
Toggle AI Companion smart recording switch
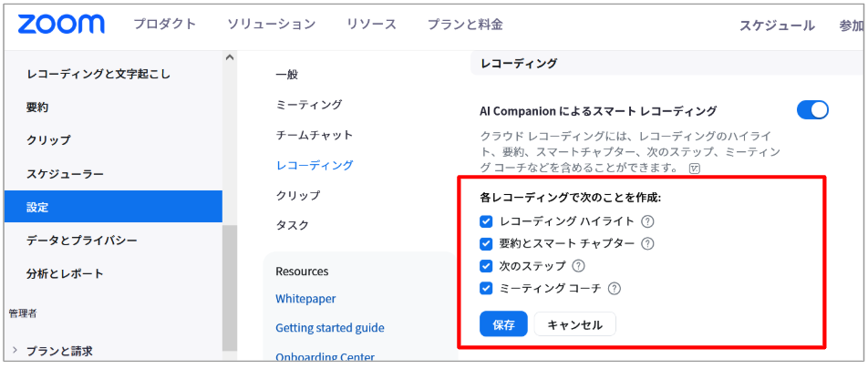(x=812, y=110)
